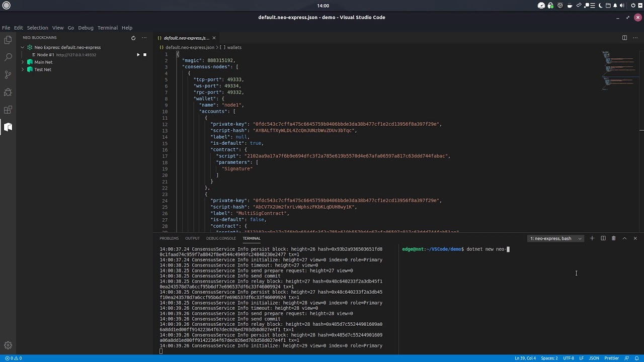Open errors and warnings count in status bar

tap(13, 358)
